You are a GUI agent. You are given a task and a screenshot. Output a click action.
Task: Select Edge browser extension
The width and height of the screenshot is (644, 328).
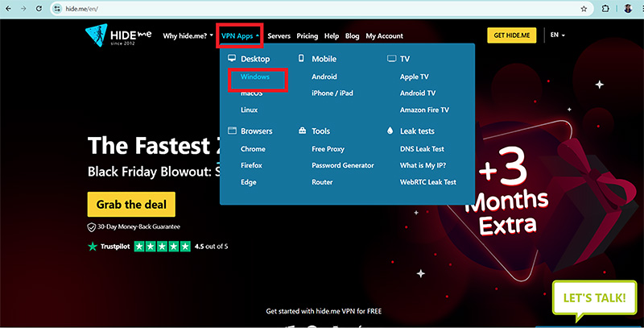tap(249, 182)
